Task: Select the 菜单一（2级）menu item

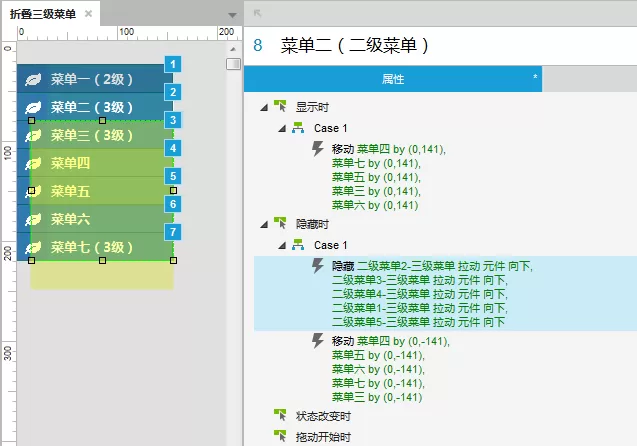Action: (95, 79)
